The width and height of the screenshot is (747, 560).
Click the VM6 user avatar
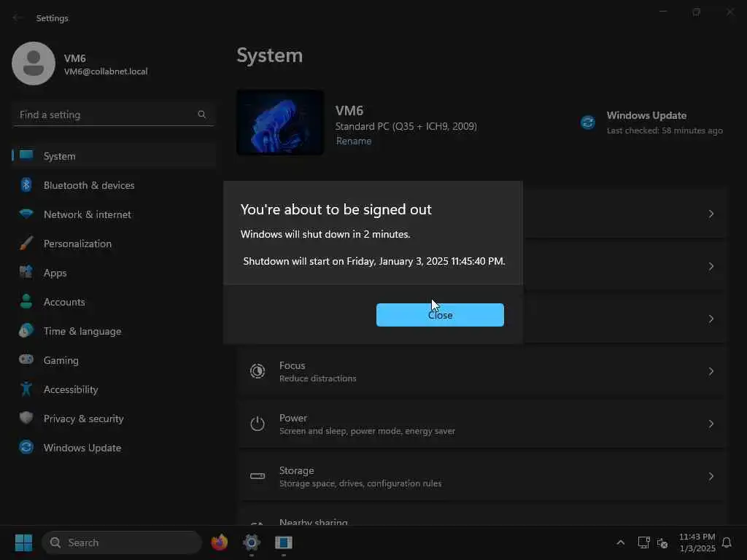pyautogui.click(x=34, y=63)
